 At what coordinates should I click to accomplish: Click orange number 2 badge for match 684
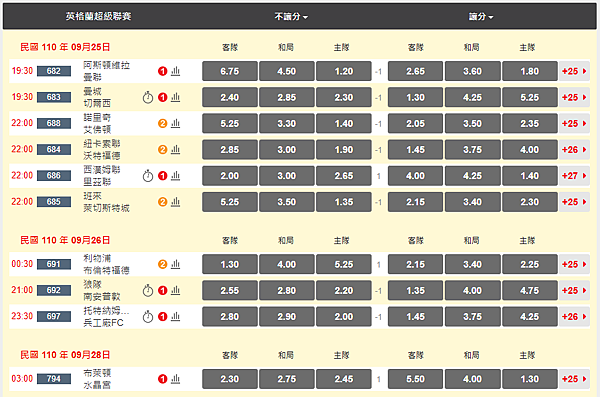point(163,149)
